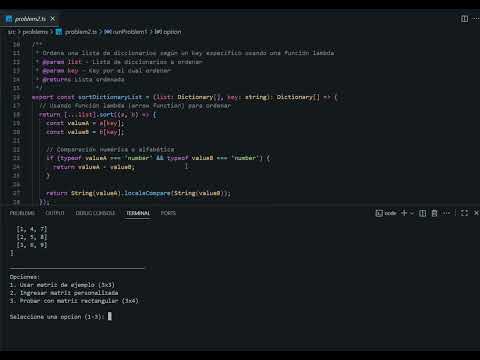This screenshot has width=480, height=360.
Task: Click terminal output row '[2, 5, 8]'
Action: coord(32,237)
